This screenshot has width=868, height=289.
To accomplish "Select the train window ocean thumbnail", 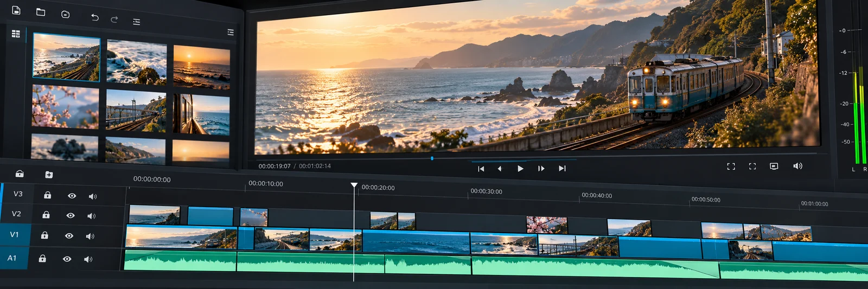I will (x=201, y=114).
